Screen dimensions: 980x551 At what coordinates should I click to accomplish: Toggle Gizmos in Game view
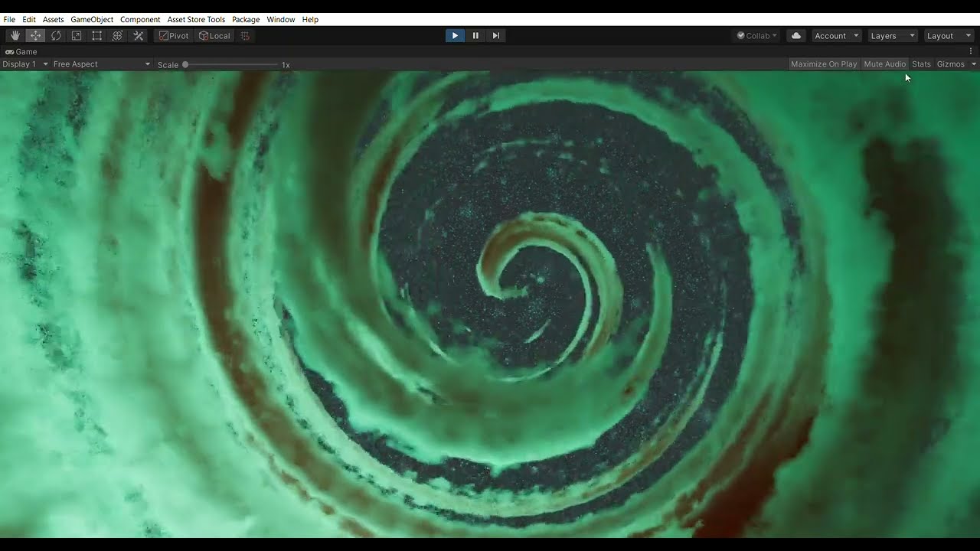pyautogui.click(x=951, y=64)
